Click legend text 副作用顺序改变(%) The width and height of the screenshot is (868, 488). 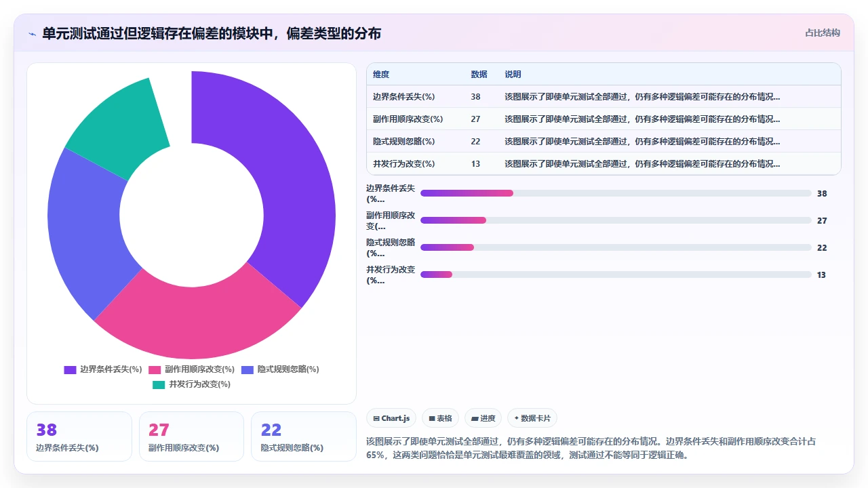coord(199,369)
